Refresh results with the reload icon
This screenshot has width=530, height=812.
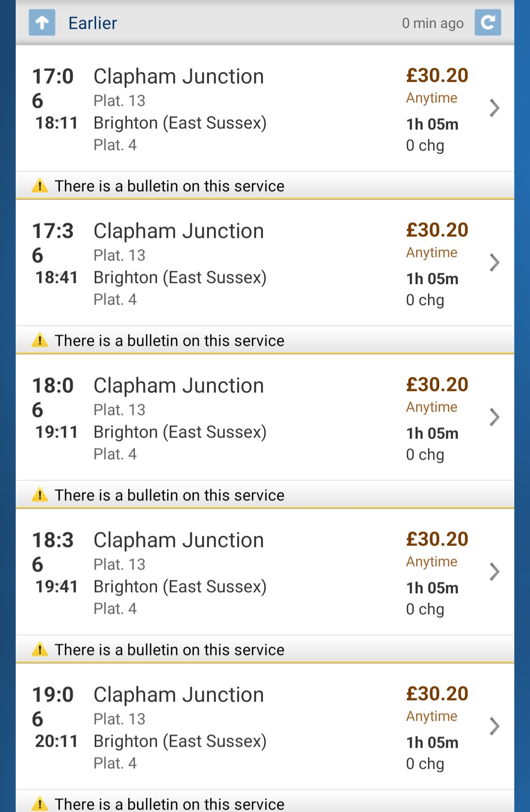pos(488,23)
